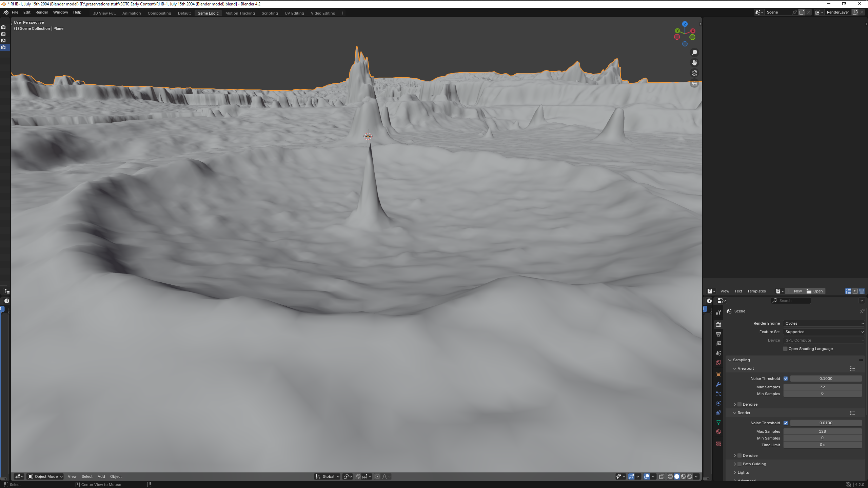Screen dimensions: 868x488
Task: Switch to rendered viewport shading
Action: tap(690, 476)
